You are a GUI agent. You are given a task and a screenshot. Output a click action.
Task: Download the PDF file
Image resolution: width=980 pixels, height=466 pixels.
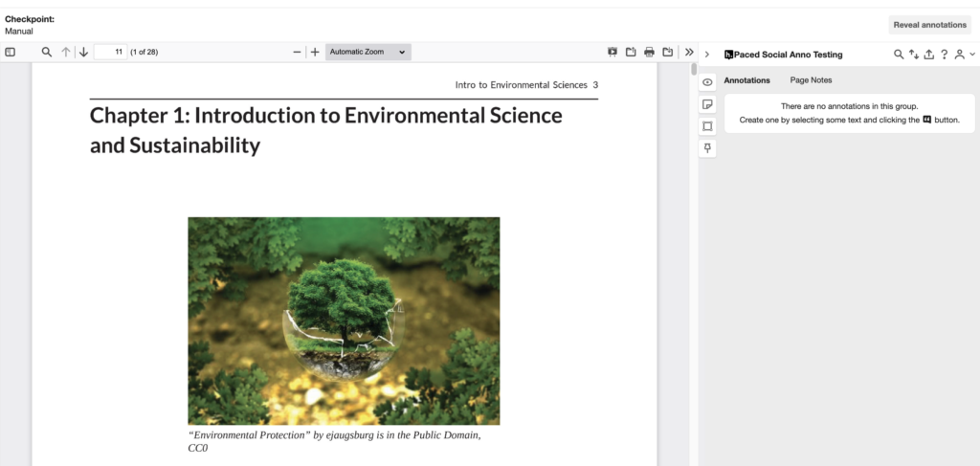667,53
